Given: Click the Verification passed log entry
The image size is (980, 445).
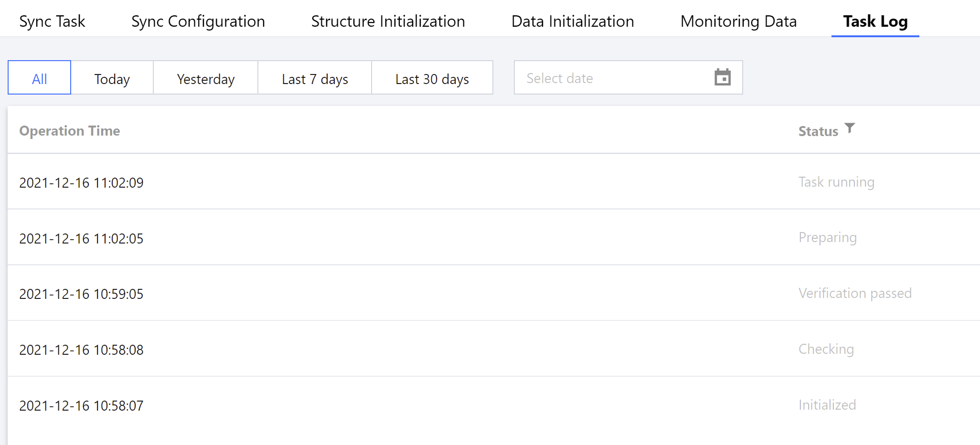Looking at the screenshot, I should (855, 293).
